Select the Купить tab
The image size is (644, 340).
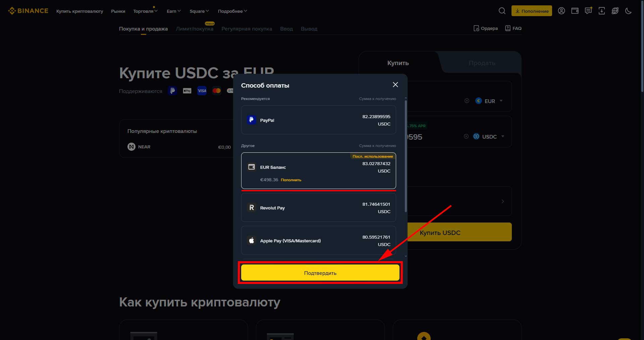[x=398, y=63]
